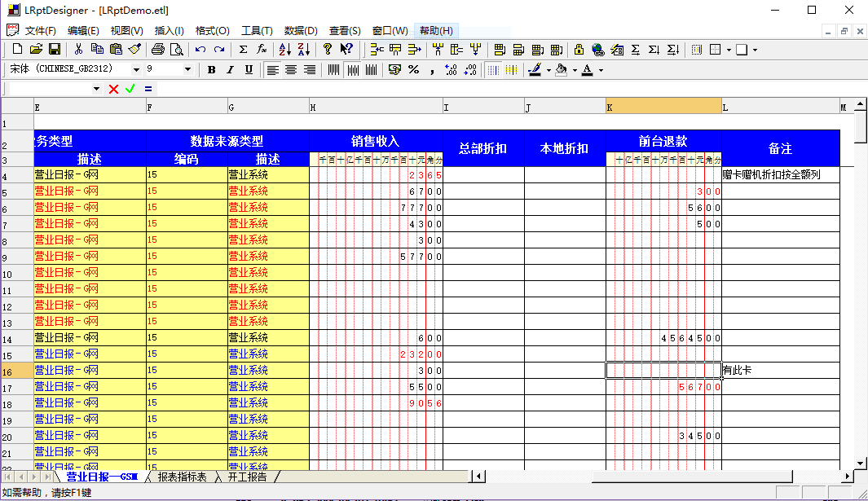Click the comma style icon
This screenshot has height=501, width=868.
tap(432, 70)
